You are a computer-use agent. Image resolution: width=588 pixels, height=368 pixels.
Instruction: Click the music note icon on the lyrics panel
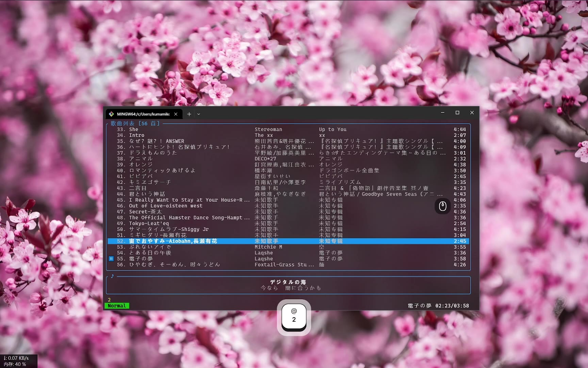click(x=112, y=276)
